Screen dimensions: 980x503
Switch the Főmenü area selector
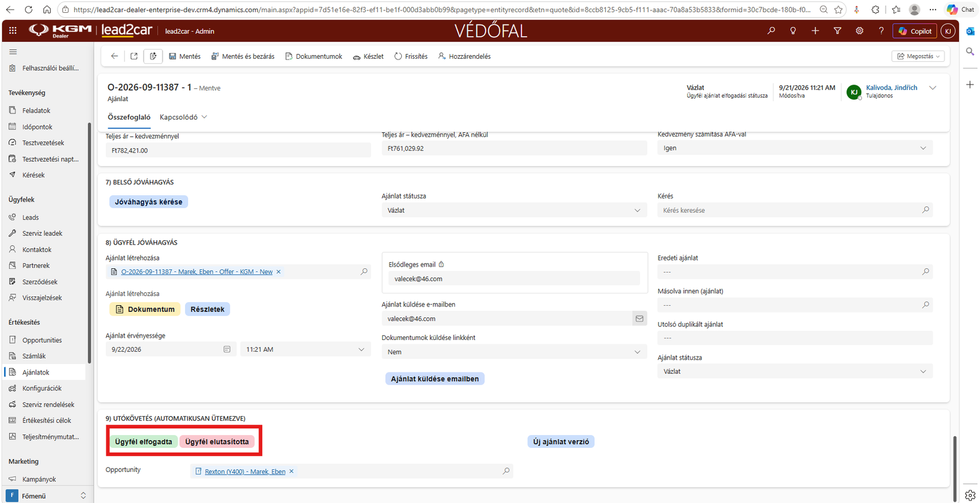coord(47,496)
